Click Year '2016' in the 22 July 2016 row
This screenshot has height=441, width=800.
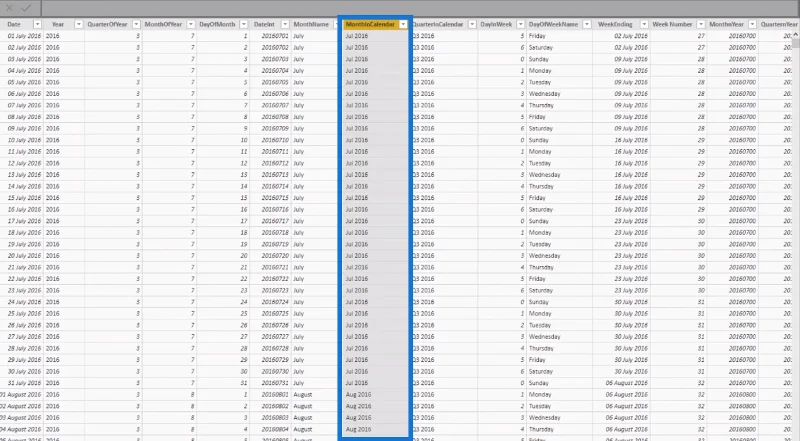53,279
